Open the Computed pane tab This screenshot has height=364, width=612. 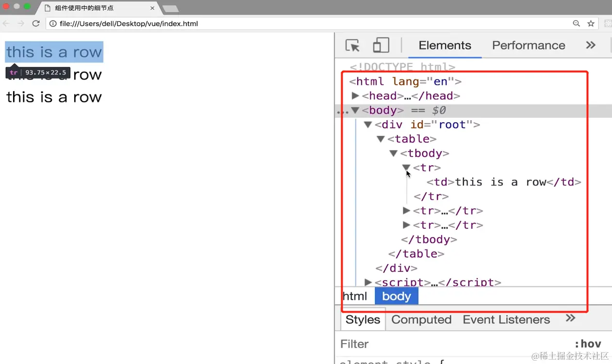click(421, 319)
